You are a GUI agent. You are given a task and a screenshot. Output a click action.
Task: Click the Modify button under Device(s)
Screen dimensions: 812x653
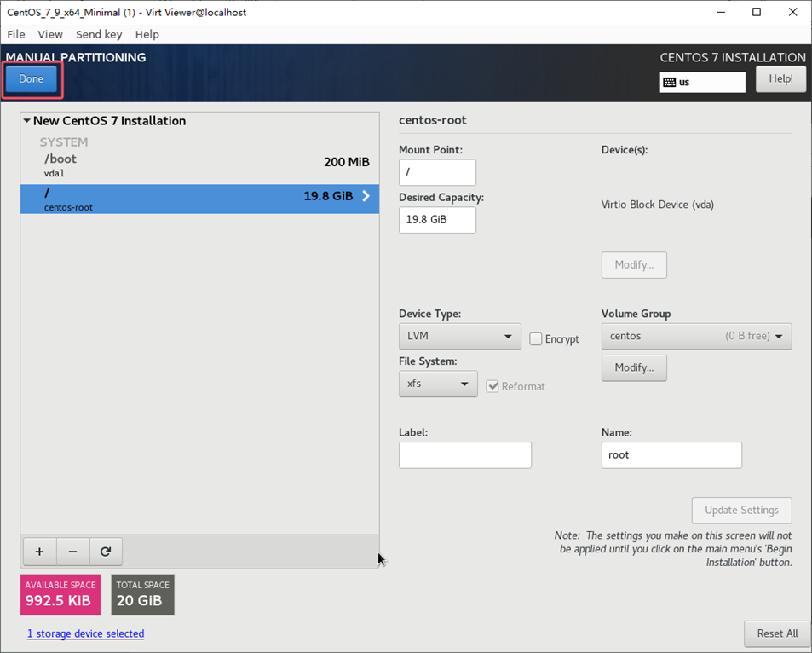634,265
